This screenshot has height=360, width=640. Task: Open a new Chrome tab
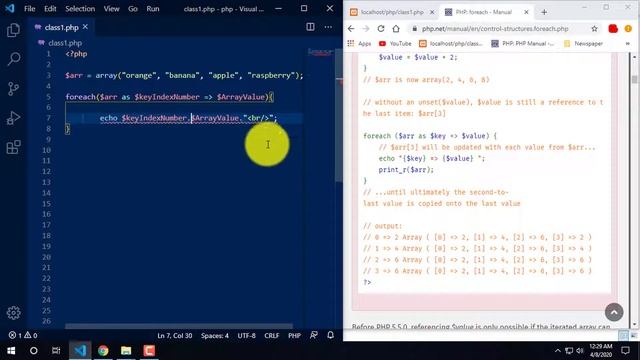pos(544,12)
